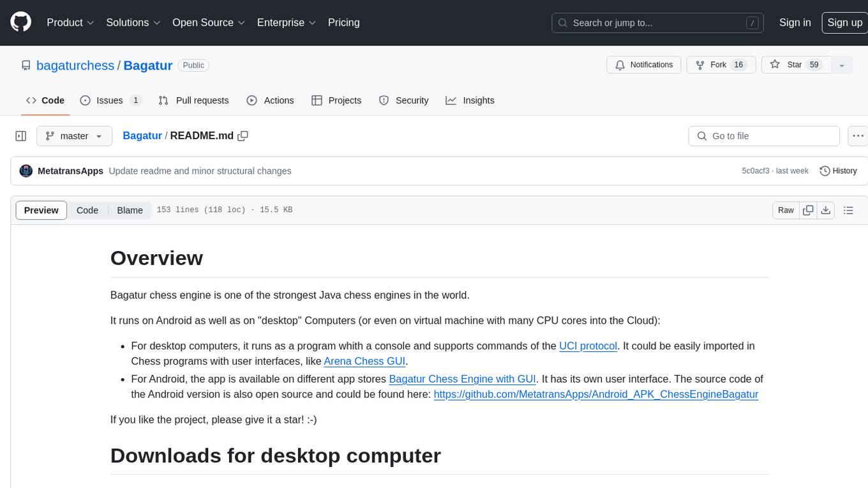This screenshot has width=868, height=488.
Task: Go to Bagatur root in breadcrumb
Action: [142, 136]
